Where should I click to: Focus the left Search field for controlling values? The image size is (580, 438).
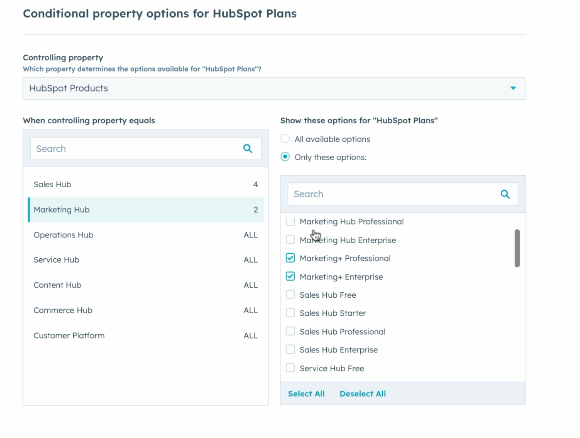point(146,149)
